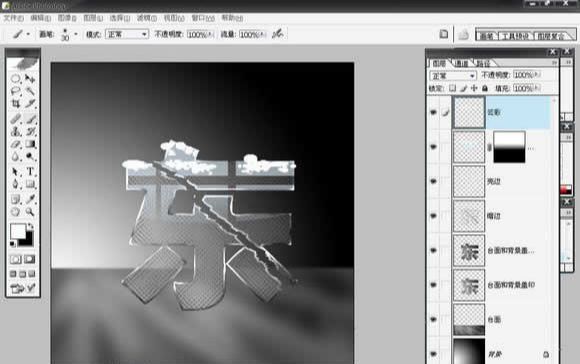
Task: Select the Pen tool
Action: (x=15, y=184)
